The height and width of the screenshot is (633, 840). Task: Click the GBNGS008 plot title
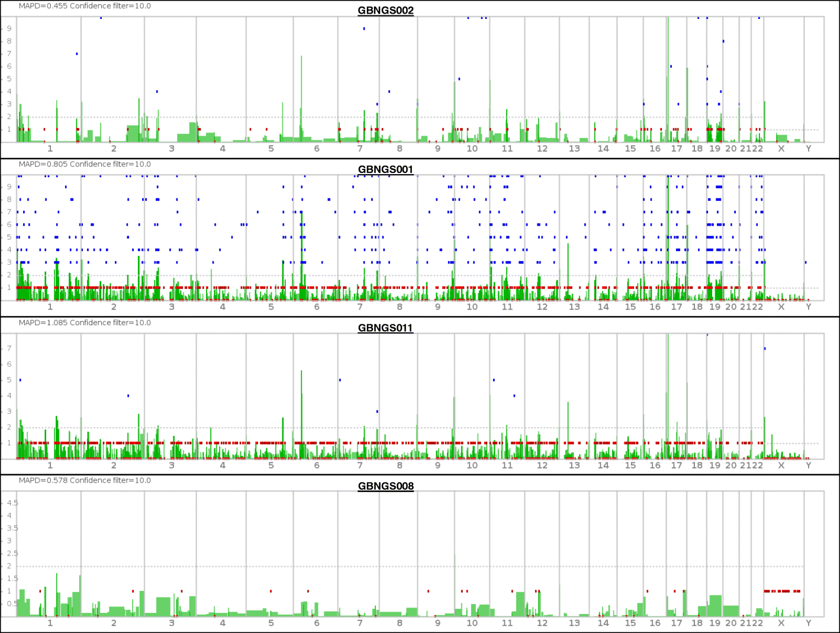[385, 486]
